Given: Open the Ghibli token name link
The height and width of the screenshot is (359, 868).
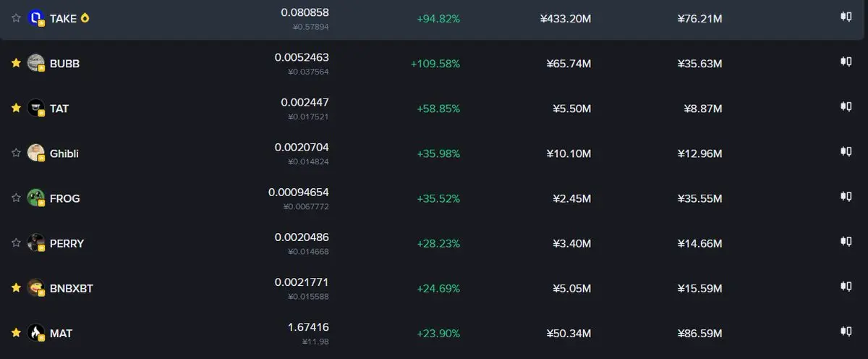Looking at the screenshot, I should (x=64, y=153).
